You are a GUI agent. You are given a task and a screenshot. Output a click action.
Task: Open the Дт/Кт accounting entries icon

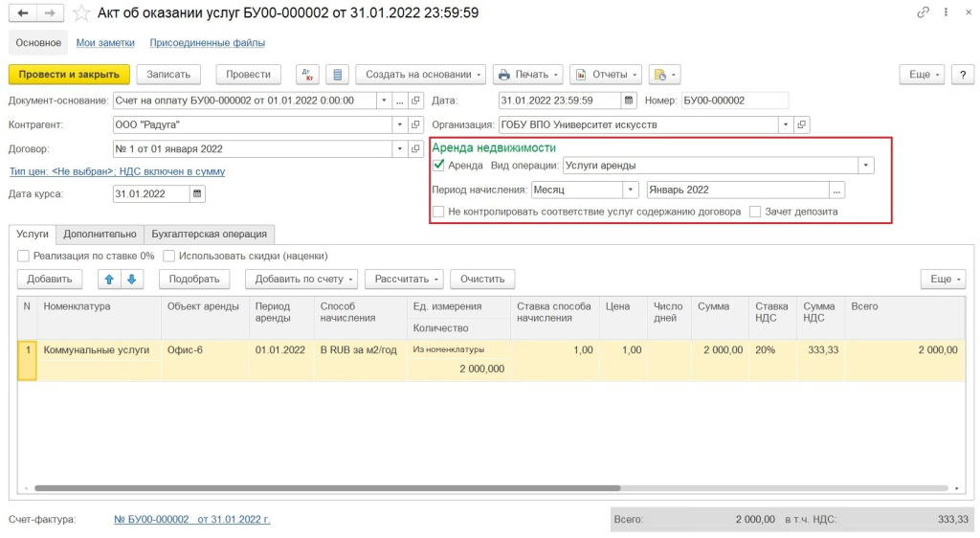coord(308,75)
